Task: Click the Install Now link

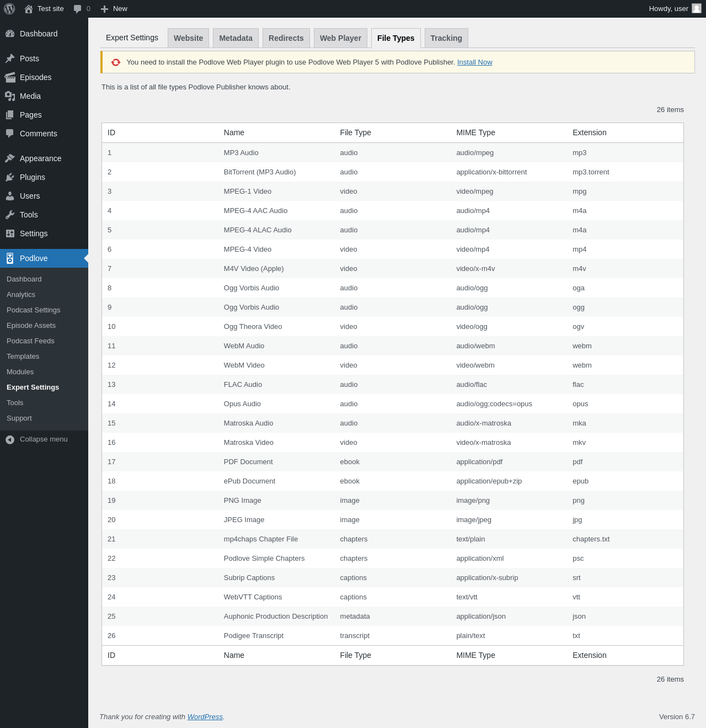Action: coord(474,62)
